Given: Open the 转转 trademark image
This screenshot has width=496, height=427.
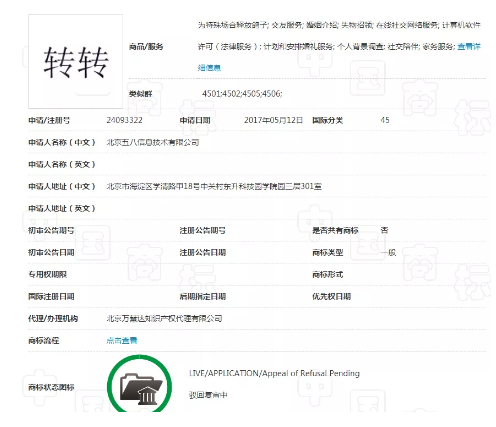Looking at the screenshot, I should point(75,61).
